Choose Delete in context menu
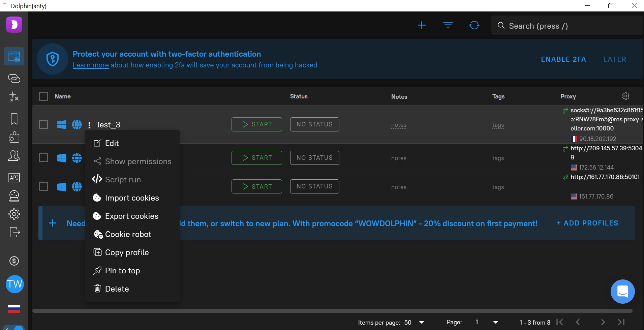The width and height of the screenshot is (644, 330). click(x=132, y=289)
